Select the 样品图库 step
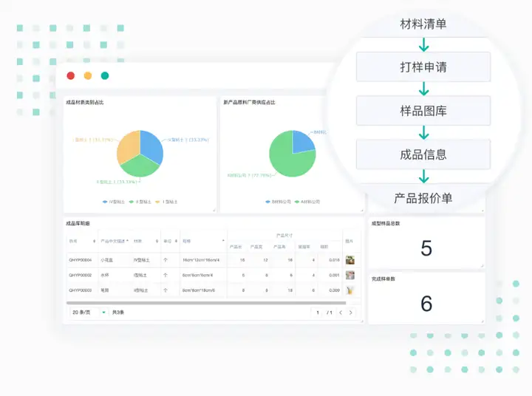Viewport: 532px width, 396px height. [x=423, y=111]
